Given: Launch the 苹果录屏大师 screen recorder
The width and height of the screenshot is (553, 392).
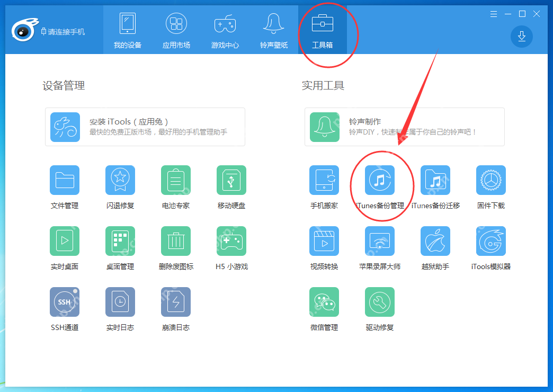Looking at the screenshot, I should (x=380, y=241).
